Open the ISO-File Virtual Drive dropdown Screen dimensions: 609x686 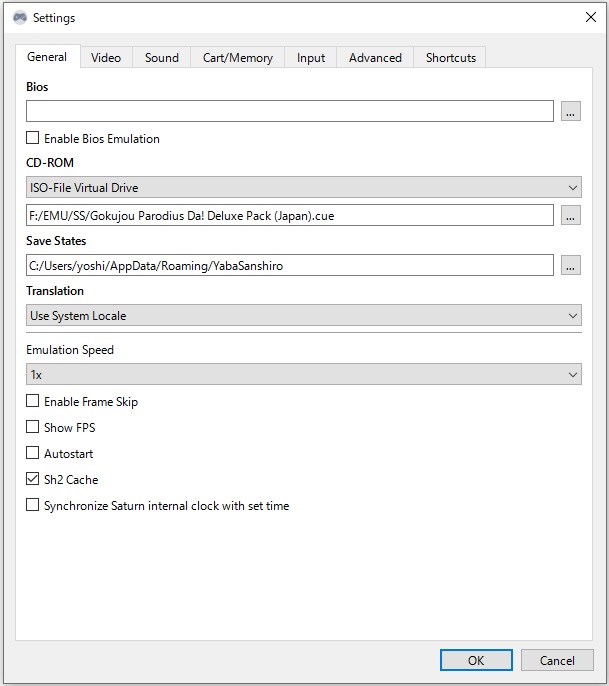pyautogui.click(x=303, y=188)
